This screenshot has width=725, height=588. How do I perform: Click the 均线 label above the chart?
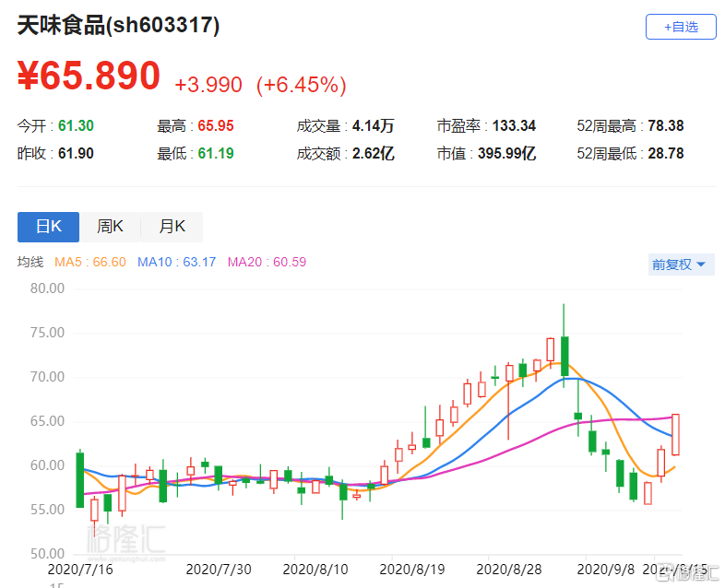pos(30,263)
